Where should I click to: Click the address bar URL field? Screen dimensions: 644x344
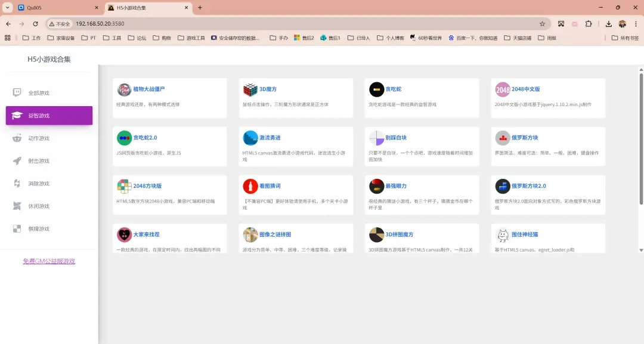coord(298,24)
